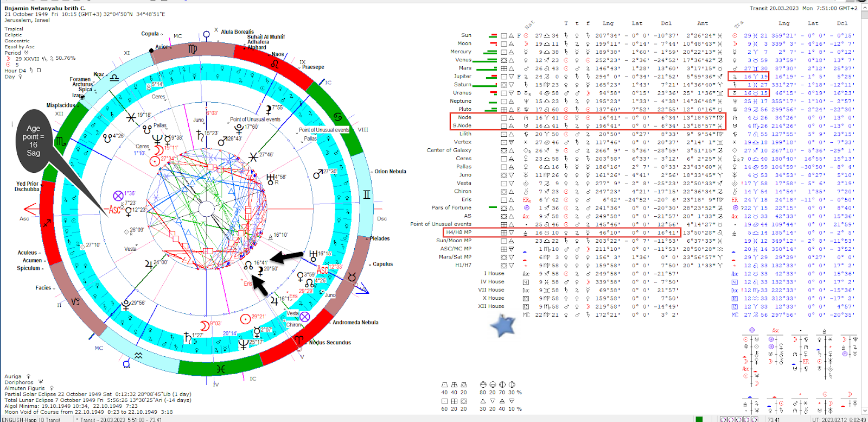Click the Saturn glyph at 15°23'

(x=200, y=135)
